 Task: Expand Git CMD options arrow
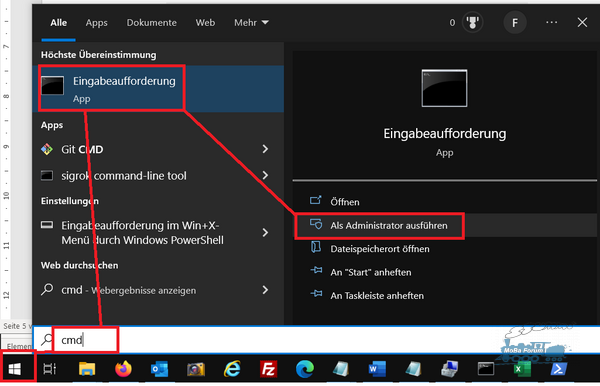click(x=265, y=149)
